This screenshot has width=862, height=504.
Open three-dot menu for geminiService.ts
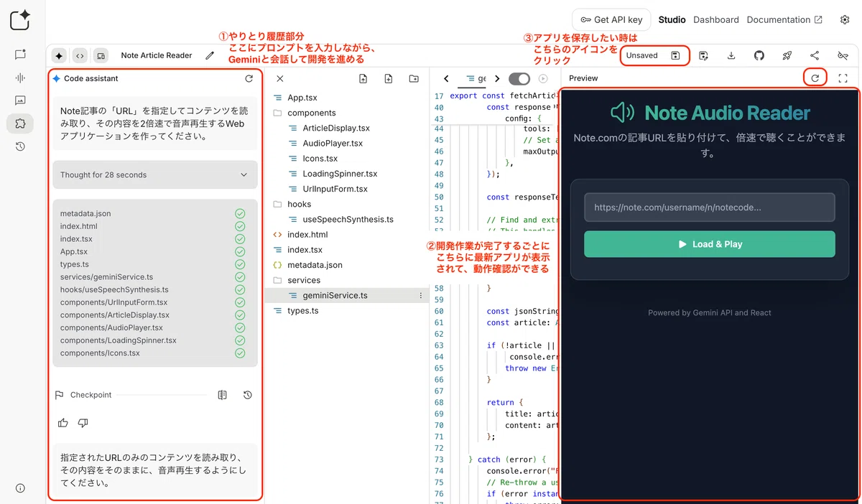pyautogui.click(x=421, y=295)
